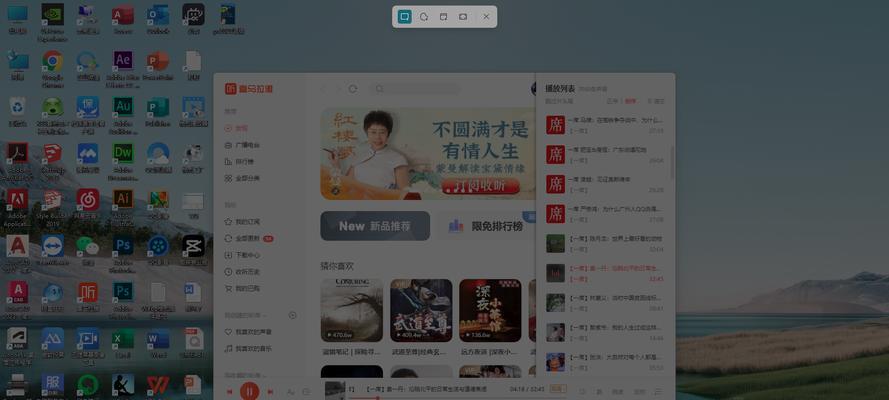Click the playlist panel scrollbar

(672, 163)
